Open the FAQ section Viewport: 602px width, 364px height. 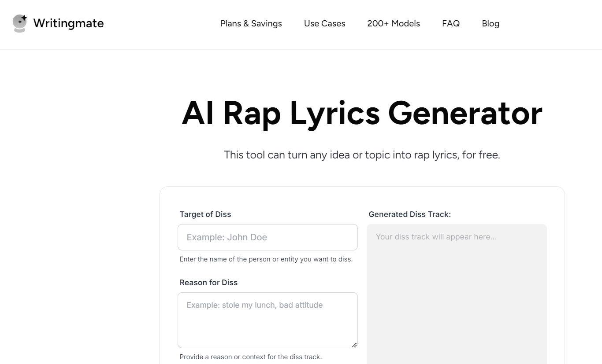tap(450, 23)
